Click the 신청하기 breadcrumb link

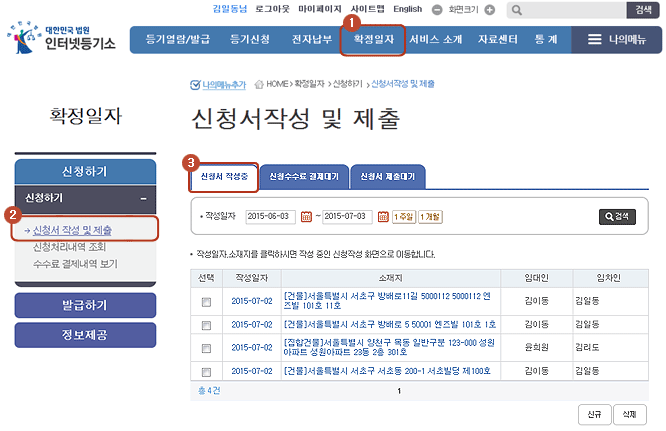[347, 84]
